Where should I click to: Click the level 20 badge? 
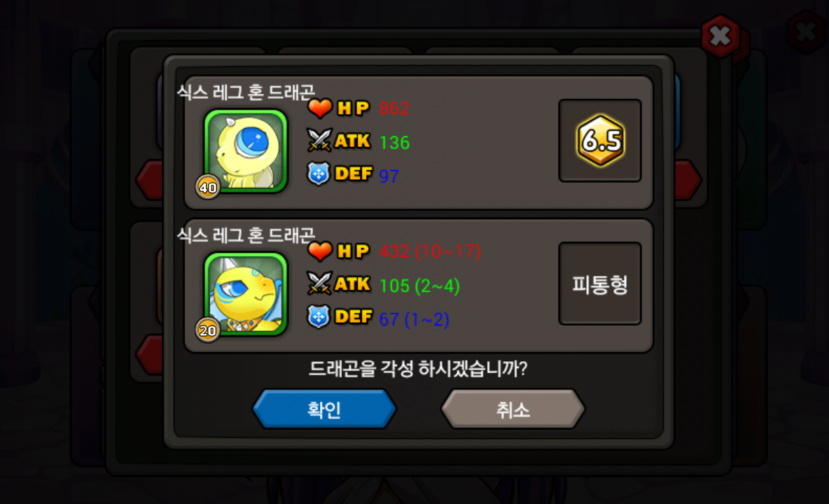click(208, 330)
